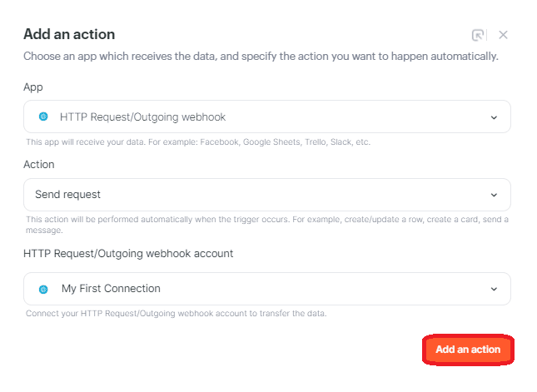
Task: Click the 'This action will be performed' hint
Action: coord(266,220)
